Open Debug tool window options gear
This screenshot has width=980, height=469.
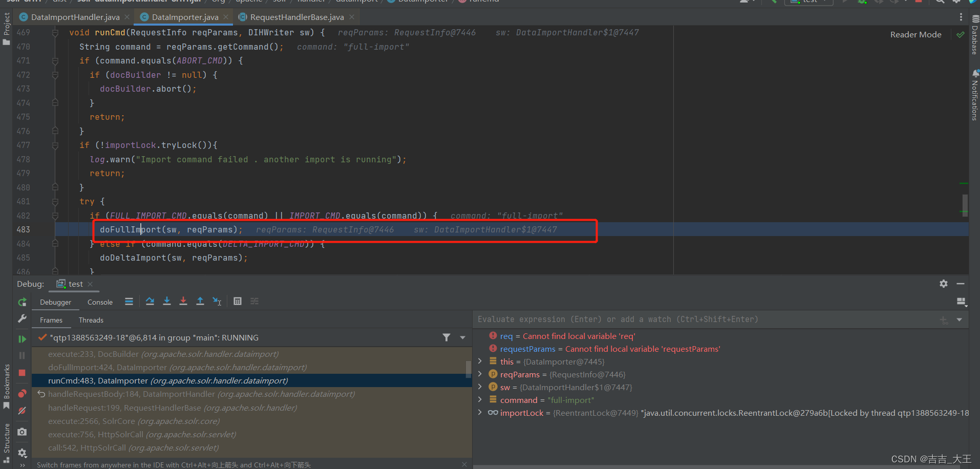coord(944,284)
